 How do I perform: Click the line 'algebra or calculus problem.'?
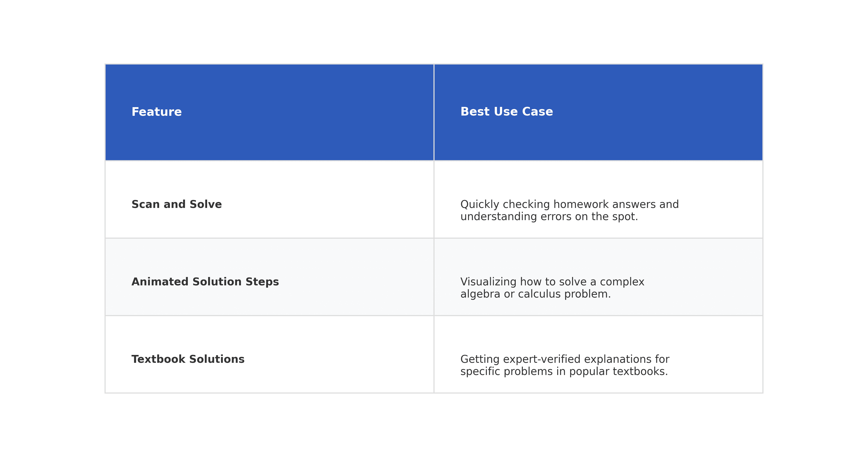pyautogui.click(x=536, y=294)
